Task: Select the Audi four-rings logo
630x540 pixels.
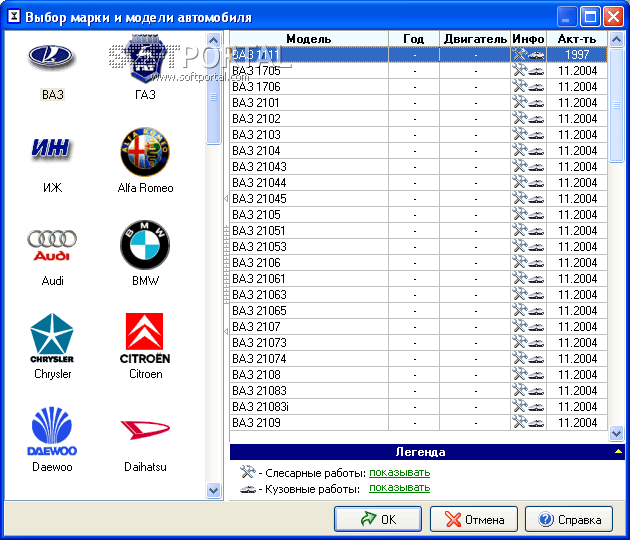Action: (52, 245)
